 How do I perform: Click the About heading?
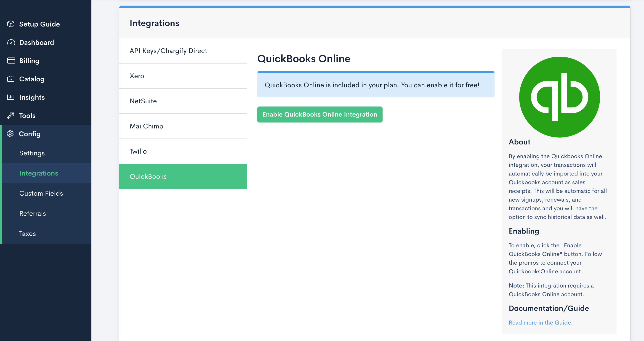point(519,142)
